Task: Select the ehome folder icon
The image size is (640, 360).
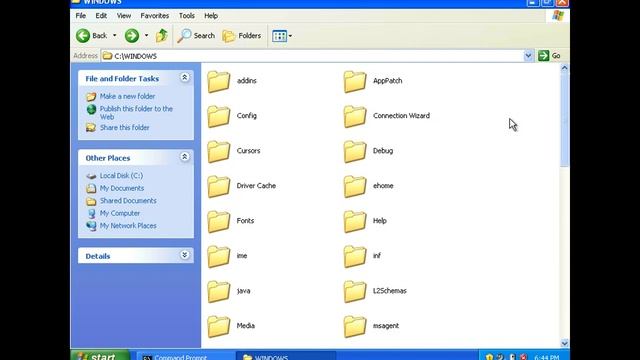Action: coord(355,187)
